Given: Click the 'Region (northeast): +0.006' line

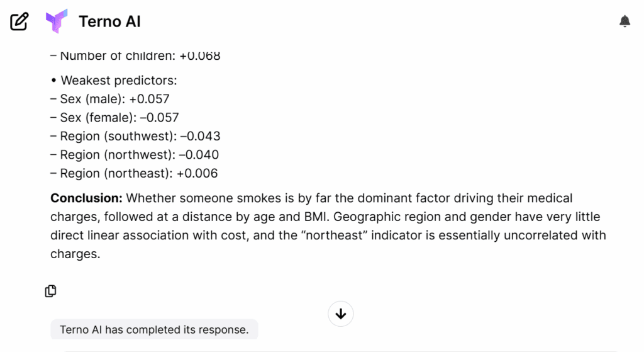Looking at the screenshot, I should point(134,173).
